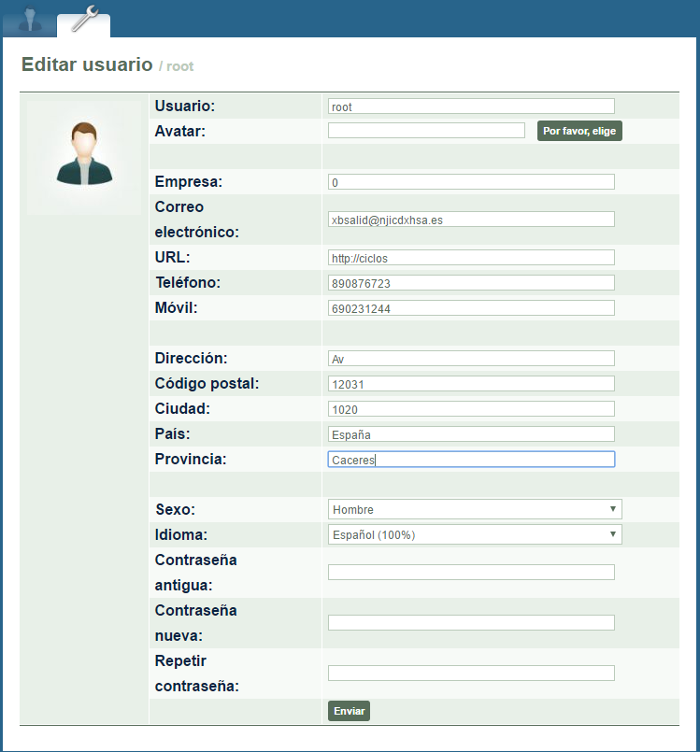Click the Dirección address field
This screenshot has height=752, width=700.
pyautogui.click(x=471, y=359)
